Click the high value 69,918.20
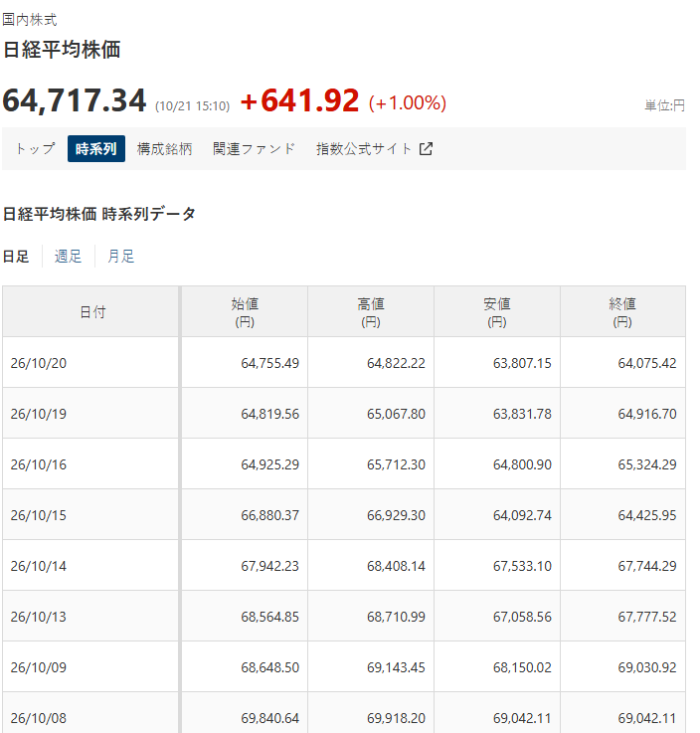The width and height of the screenshot is (700, 733). tap(397, 718)
